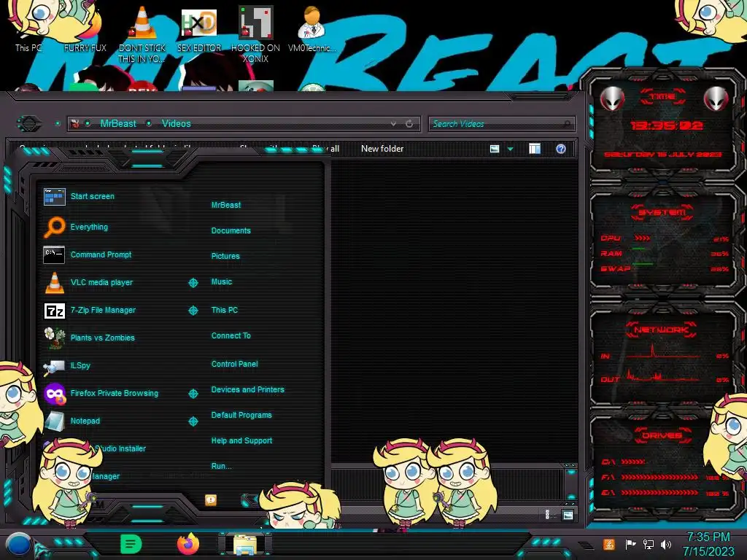
Task: Click Run... in the start menu
Action: (222, 466)
